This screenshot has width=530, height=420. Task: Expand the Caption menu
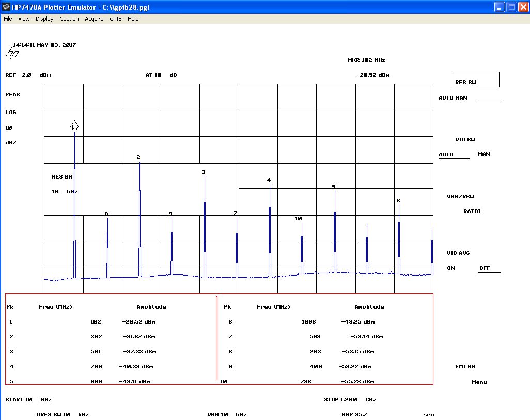69,19
